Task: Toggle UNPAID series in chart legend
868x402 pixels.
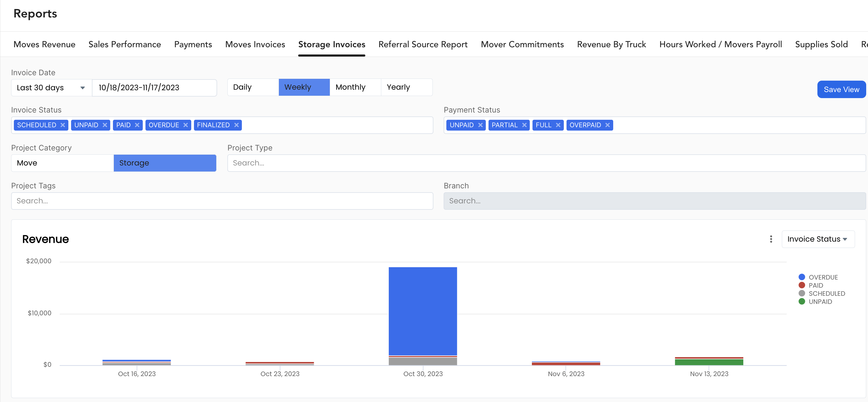Action: 815,302
